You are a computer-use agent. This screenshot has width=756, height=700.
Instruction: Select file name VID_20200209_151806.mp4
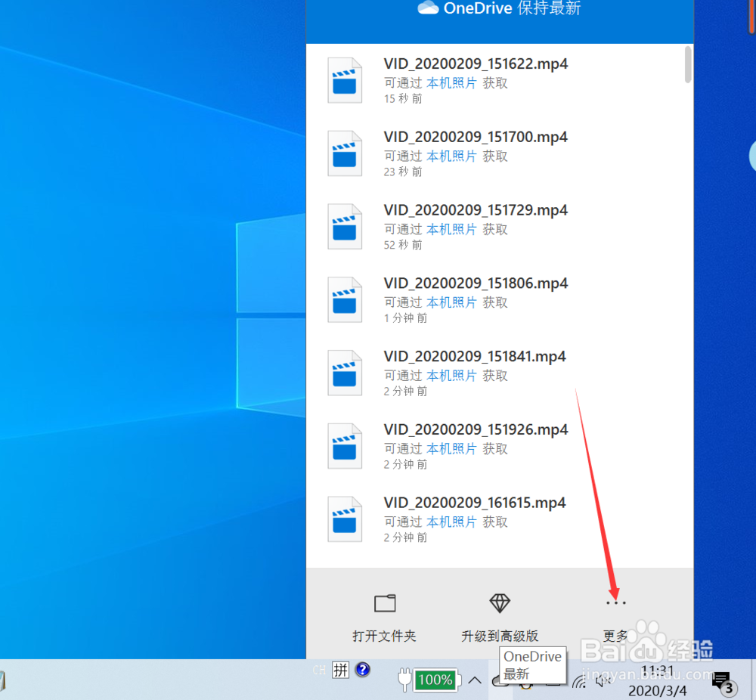(x=476, y=283)
